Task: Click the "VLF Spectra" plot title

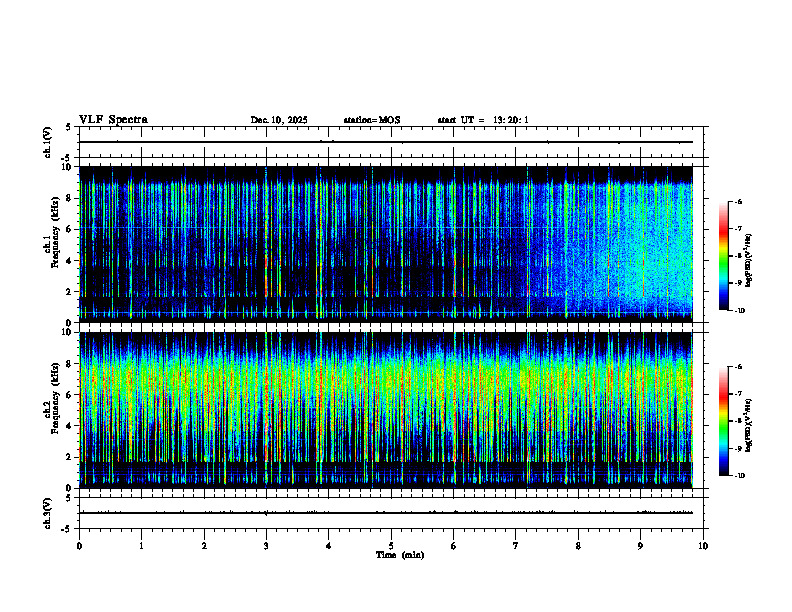Action: coord(113,120)
